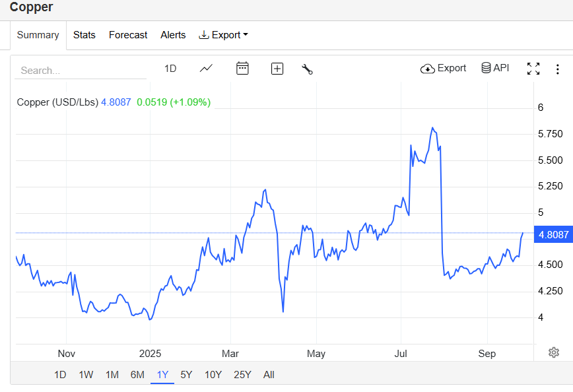Click the cloud Export button on chart
The height and width of the screenshot is (392, 573).
(443, 69)
